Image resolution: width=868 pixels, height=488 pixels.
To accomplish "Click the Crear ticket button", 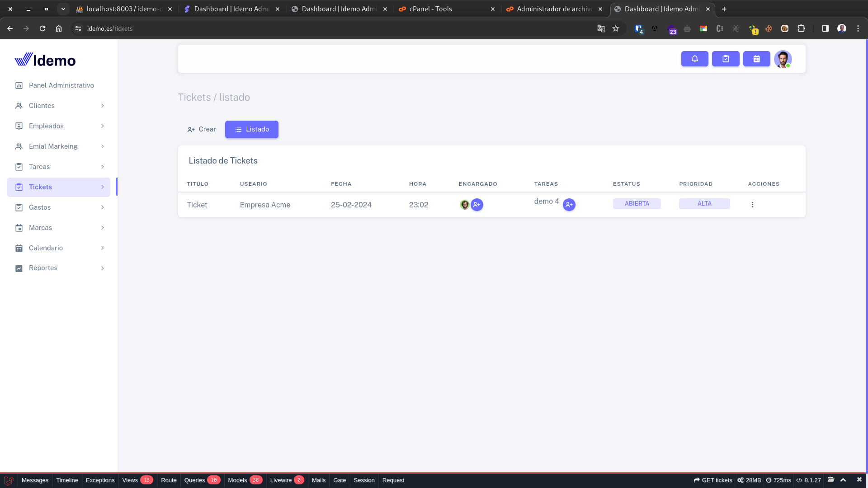I will tap(202, 129).
